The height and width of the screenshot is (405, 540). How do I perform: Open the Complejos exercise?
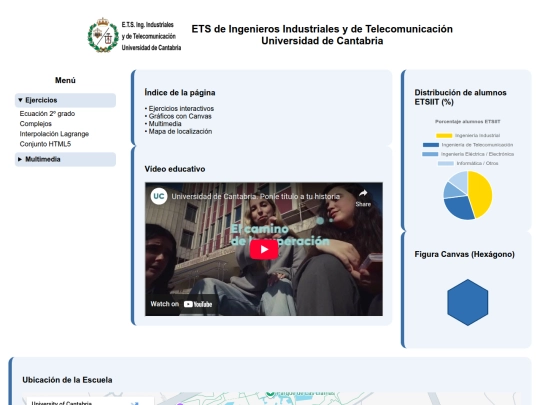(x=35, y=124)
